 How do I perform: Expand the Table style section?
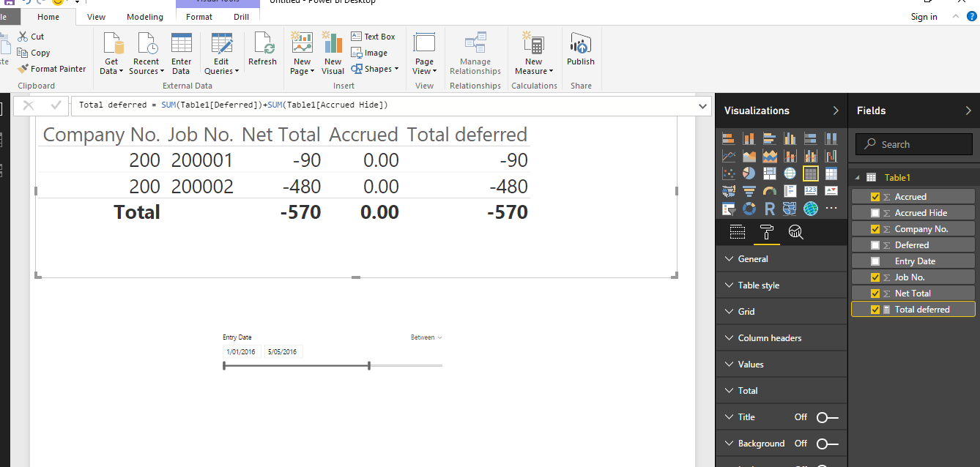coord(781,285)
